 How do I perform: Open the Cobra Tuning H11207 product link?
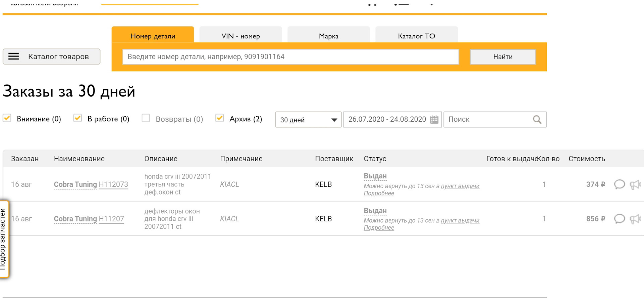point(89,219)
